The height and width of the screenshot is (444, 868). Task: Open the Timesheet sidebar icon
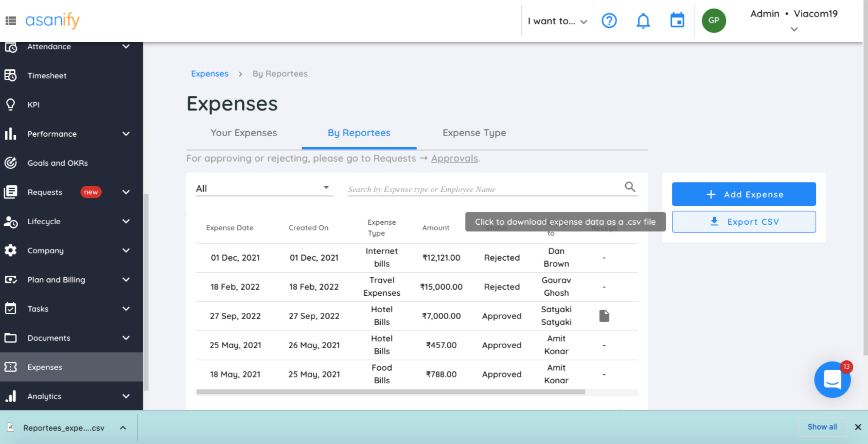point(10,75)
